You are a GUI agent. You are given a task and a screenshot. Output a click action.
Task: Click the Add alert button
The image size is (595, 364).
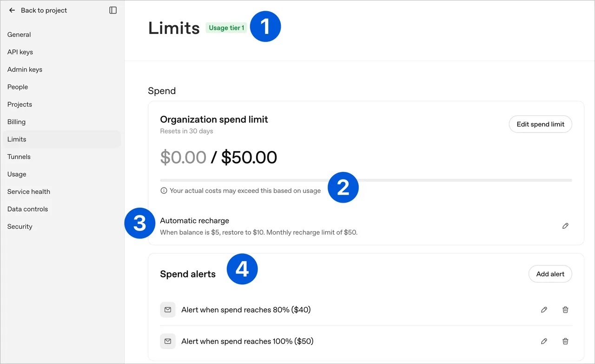point(550,274)
